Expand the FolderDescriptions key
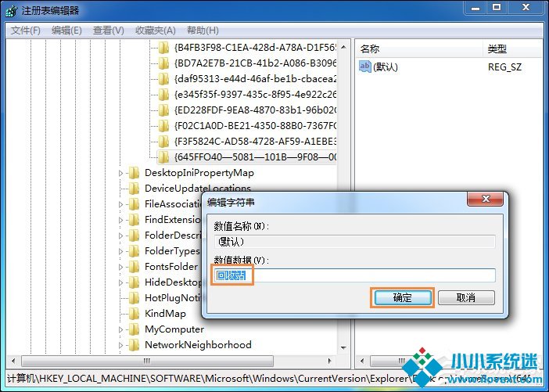The width and height of the screenshot is (549, 392). click(x=120, y=236)
